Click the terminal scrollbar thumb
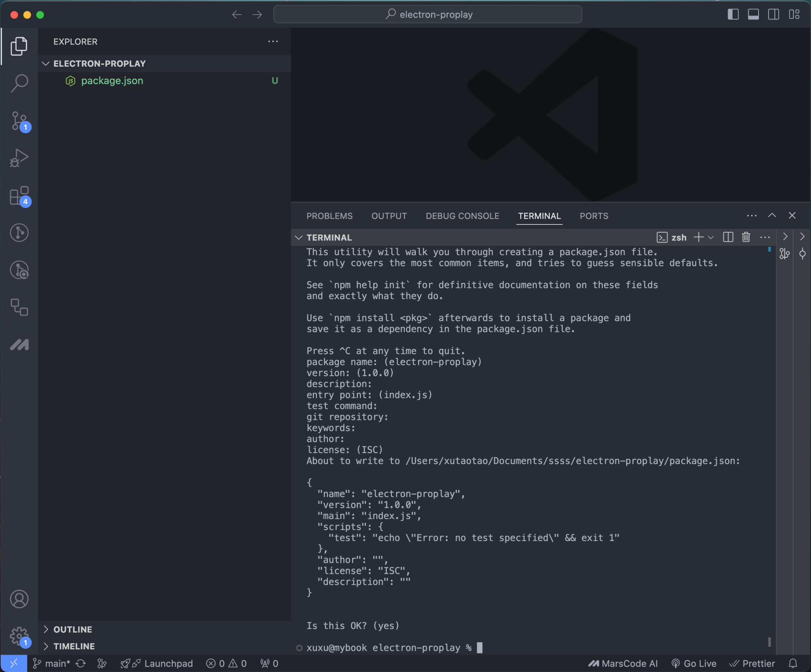This screenshot has width=811, height=672. [769, 642]
